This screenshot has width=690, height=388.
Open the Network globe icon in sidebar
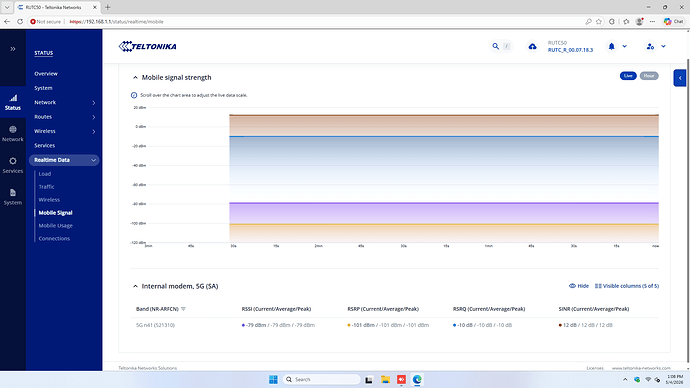(x=13, y=134)
